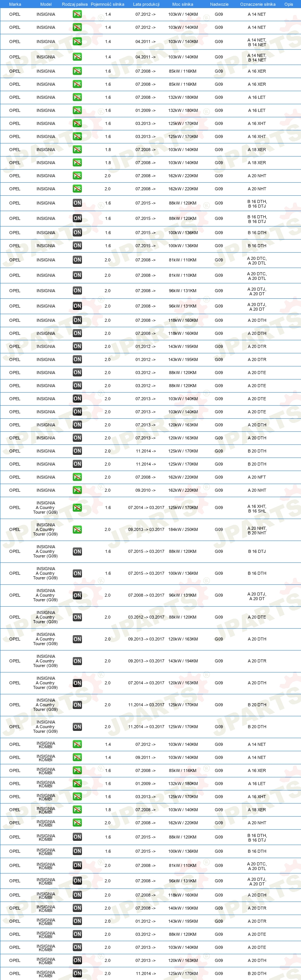The width and height of the screenshot is (301, 980).
Task: Select '103kW / 140KM' in the Kombi A 20 DTE row
Action: (x=183, y=947)
